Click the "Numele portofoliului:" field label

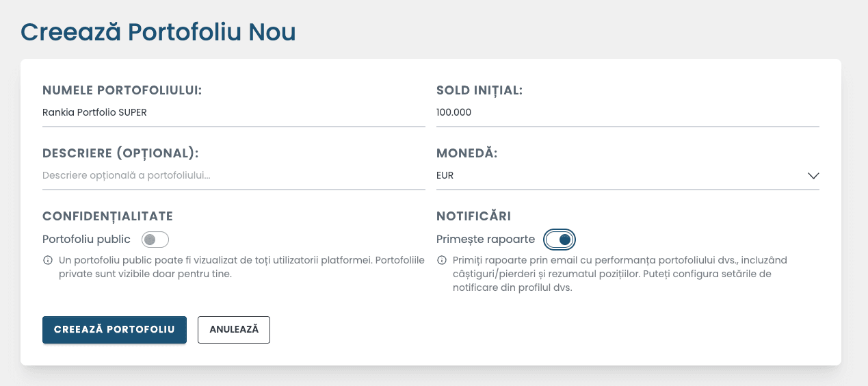[x=122, y=90]
